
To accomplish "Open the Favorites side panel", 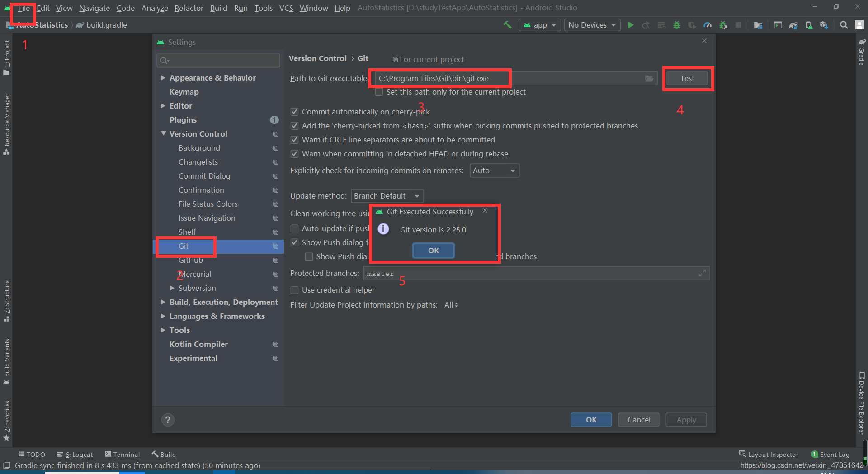I will point(6,421).
